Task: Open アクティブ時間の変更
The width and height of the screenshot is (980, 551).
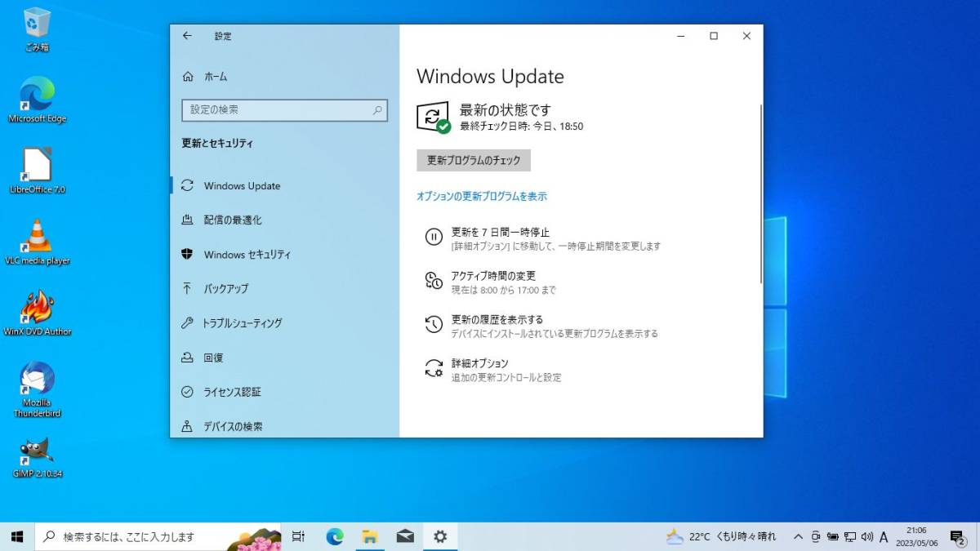Action: [493, 276]
